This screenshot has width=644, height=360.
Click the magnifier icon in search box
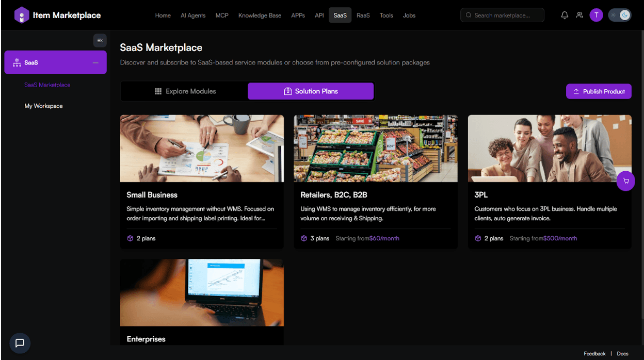pos(469,15)
